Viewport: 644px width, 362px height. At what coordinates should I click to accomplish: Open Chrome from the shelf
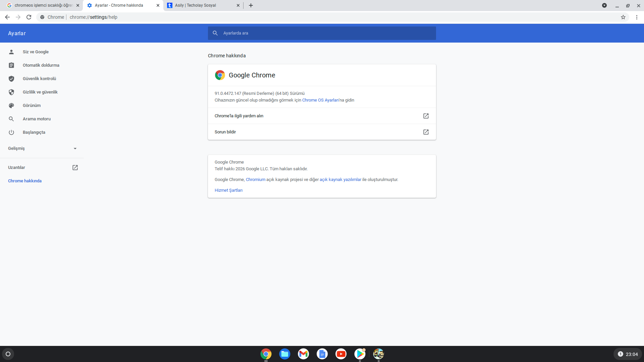tap(266, 354)
